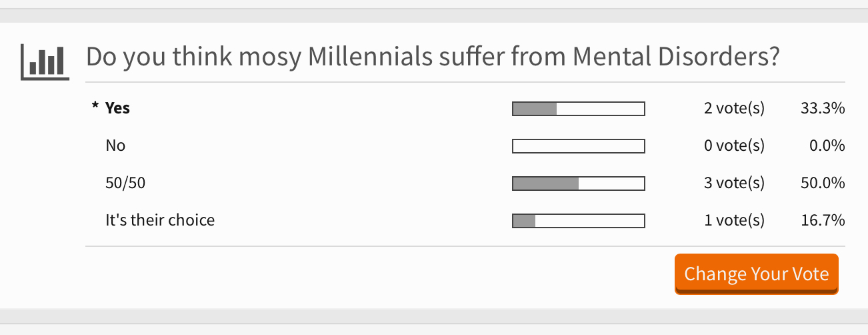
Task: Click the poll bar chart icon
Action: tap(45, 62)
